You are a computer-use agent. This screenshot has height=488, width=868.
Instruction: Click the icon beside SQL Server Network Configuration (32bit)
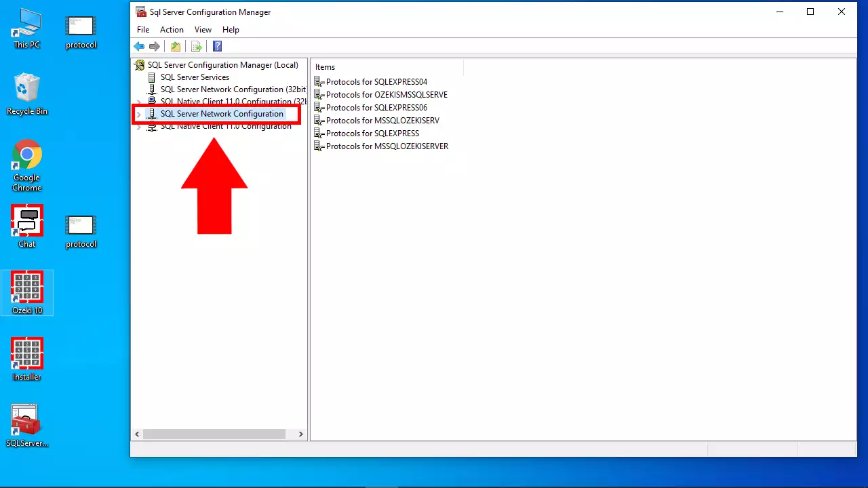coord(152,89)
